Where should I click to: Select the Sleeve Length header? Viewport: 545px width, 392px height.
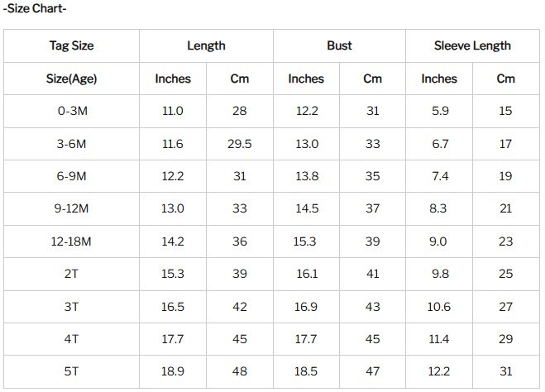pyautogui.click(x=472, y=46)
